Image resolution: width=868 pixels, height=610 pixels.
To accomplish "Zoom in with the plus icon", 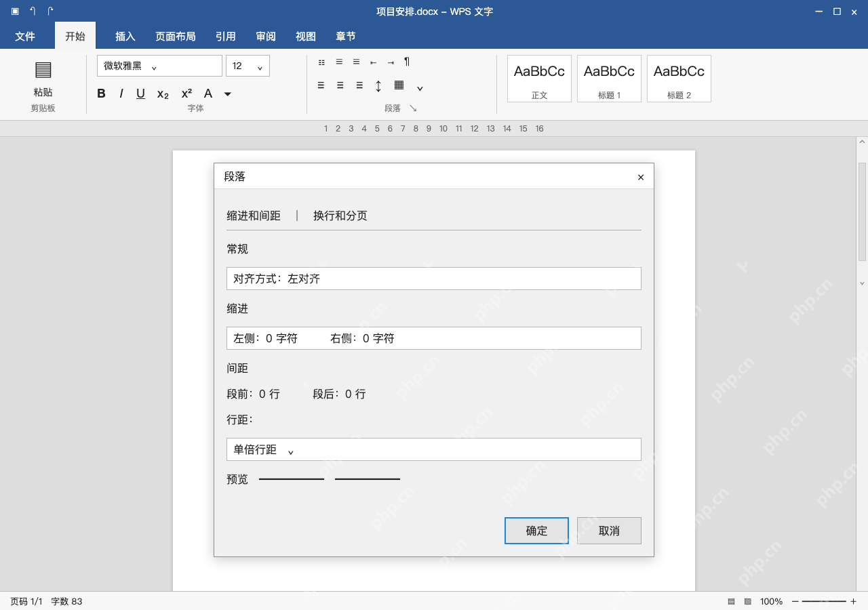I will (853, 601).
